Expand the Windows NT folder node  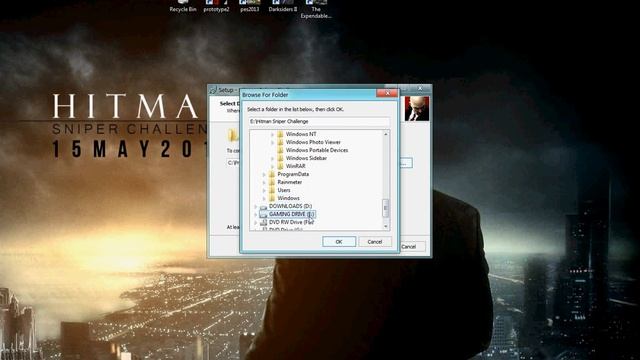(x=272, y=134)
